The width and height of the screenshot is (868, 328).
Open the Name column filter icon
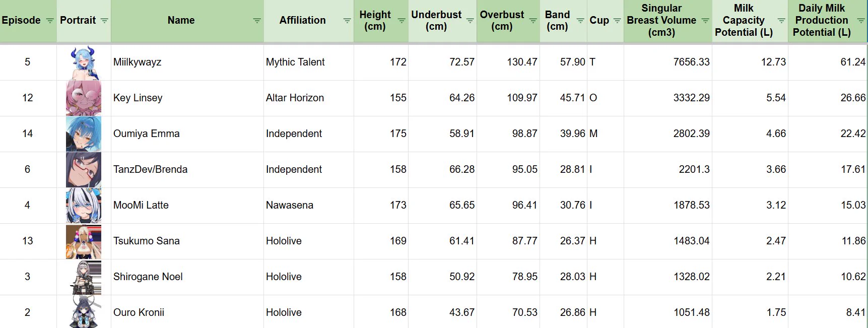[257, 21]
